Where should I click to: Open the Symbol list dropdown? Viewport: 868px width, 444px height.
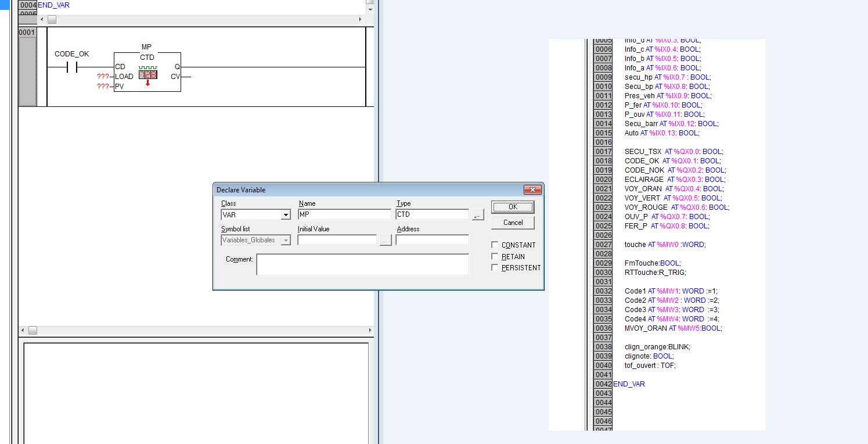[285, 240]
